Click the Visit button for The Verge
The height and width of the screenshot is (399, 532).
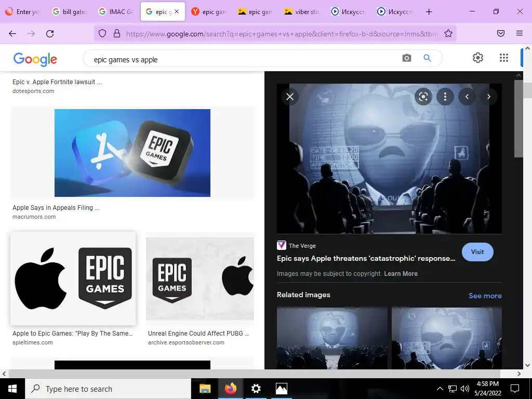[477, 252]
